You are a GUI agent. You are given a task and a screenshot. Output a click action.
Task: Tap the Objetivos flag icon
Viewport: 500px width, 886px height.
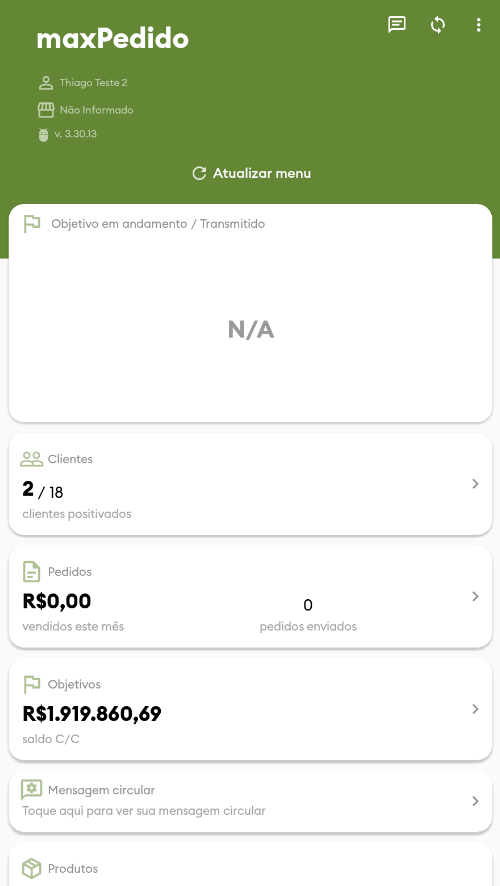click(x=32, y=684)
